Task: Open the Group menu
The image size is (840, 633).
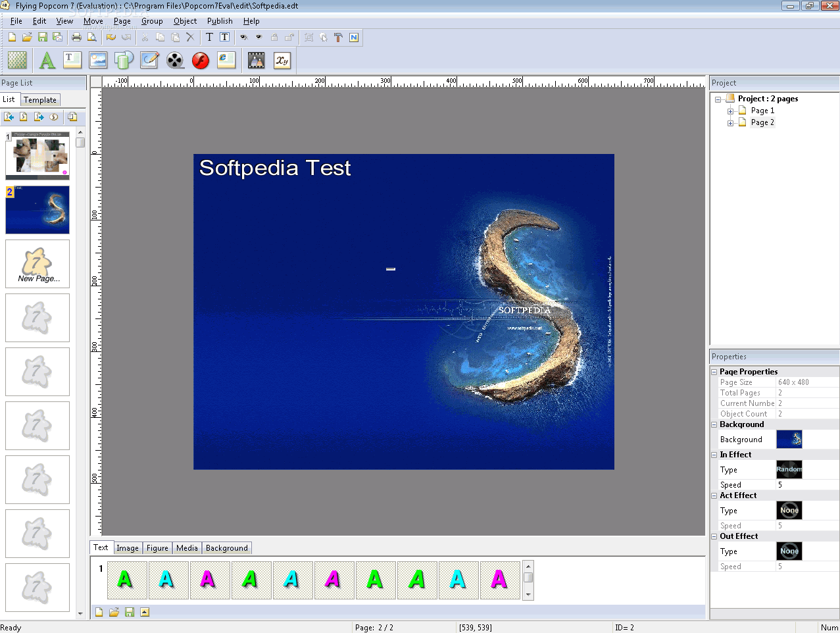Action: click(152, 21)
